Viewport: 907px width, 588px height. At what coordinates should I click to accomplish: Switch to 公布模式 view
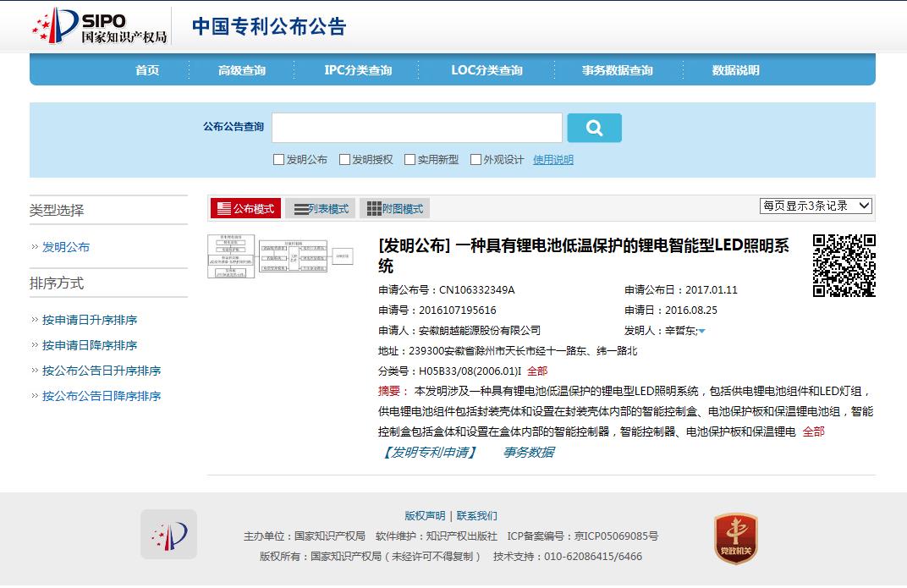(x=245, y=209)
